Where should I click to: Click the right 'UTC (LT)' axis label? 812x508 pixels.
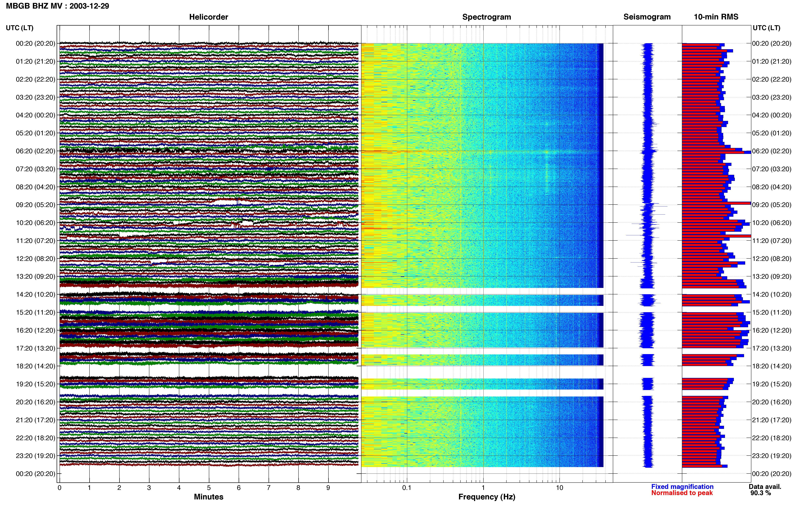coord(766,28)
